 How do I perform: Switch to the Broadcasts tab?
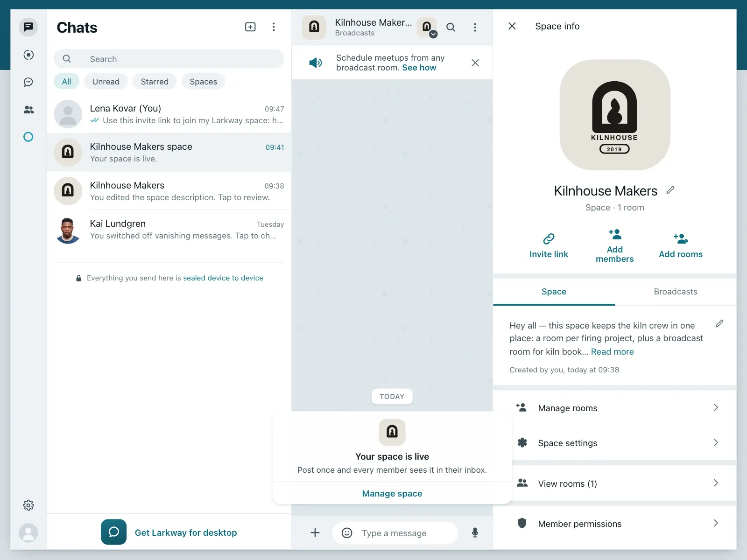click(676, 292)
